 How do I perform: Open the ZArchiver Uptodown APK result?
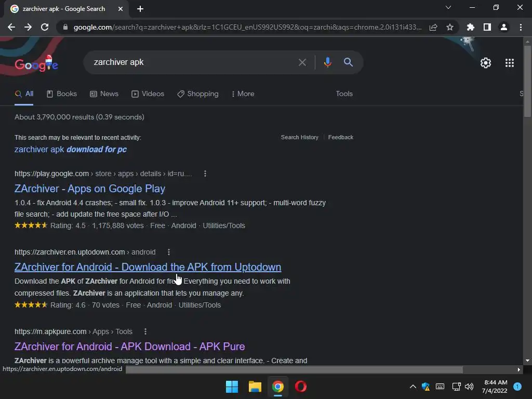148,267
